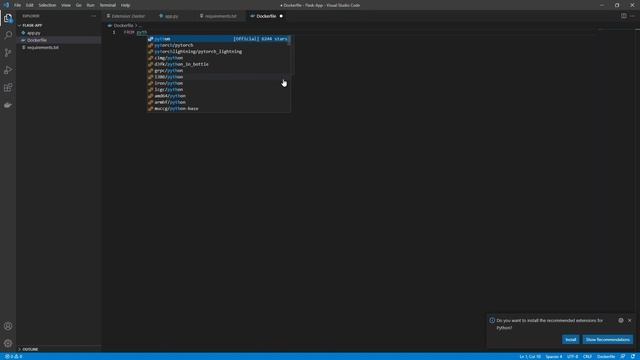Click the Spaces: 4 indentation setting
Image resolution: width=640 pixels, height=360 pixels.
553,356
